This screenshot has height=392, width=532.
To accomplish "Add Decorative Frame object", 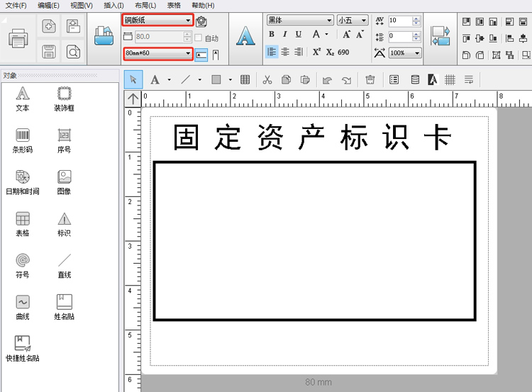I will 64,99.
